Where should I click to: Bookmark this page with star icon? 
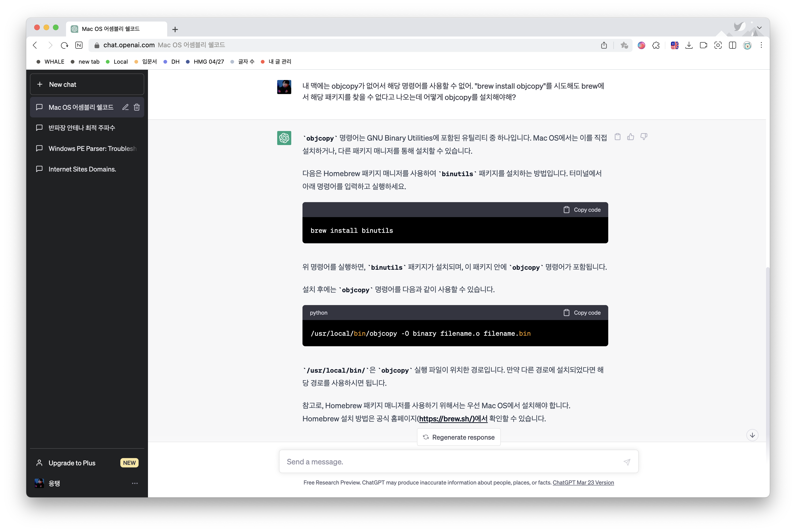coord(624,45)
